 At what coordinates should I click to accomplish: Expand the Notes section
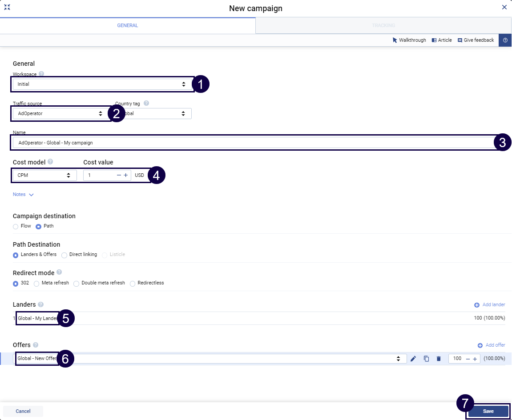(x=23, y=195)
